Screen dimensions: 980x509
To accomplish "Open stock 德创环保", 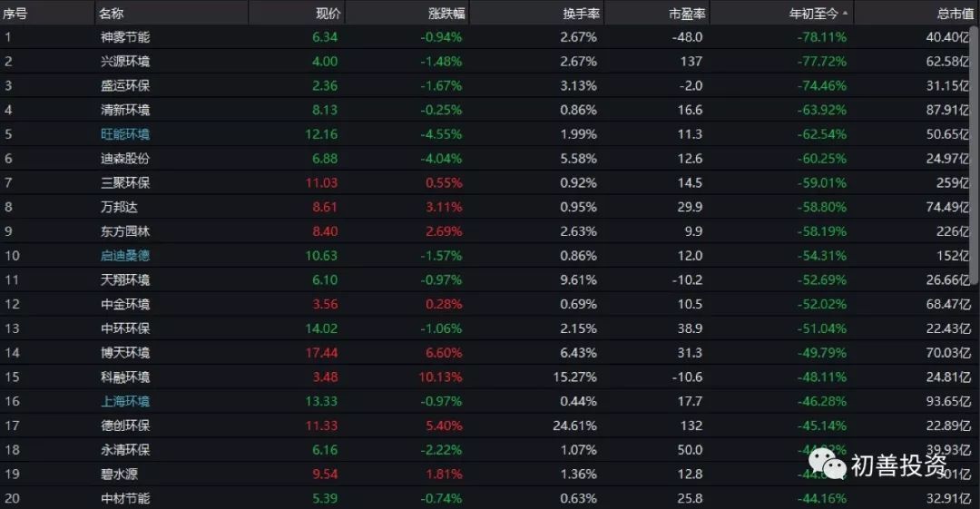I will (x=125, y=426).
